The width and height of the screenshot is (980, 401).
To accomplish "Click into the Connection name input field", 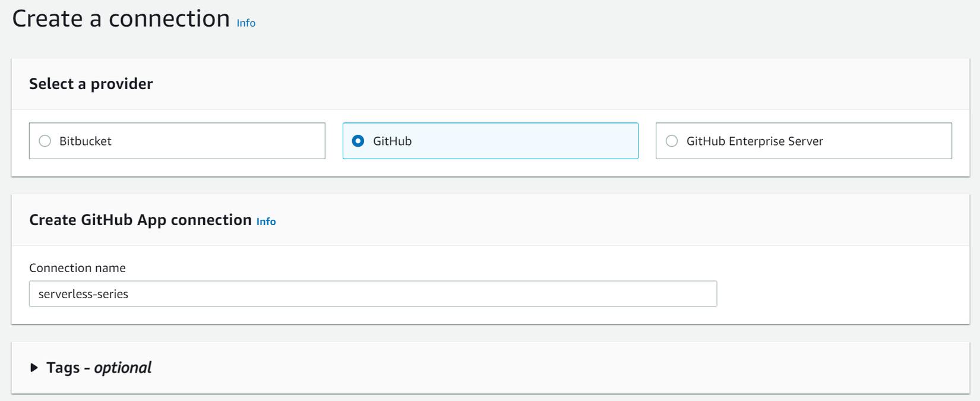I will tap(372, 293).
